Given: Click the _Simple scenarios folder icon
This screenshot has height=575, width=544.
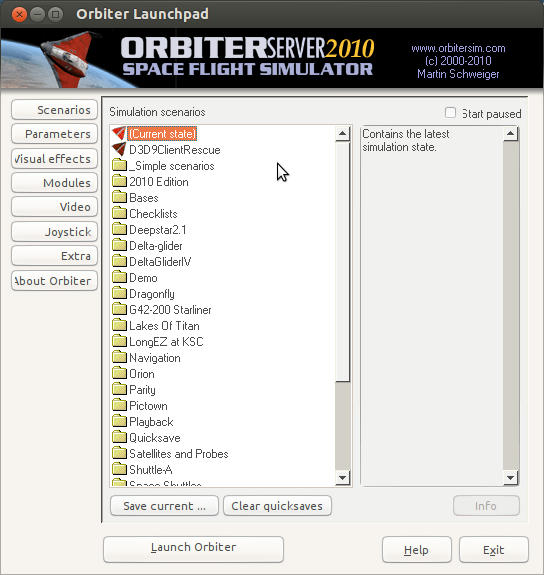Looking at the screenshot, I should (x=119, y=165).
